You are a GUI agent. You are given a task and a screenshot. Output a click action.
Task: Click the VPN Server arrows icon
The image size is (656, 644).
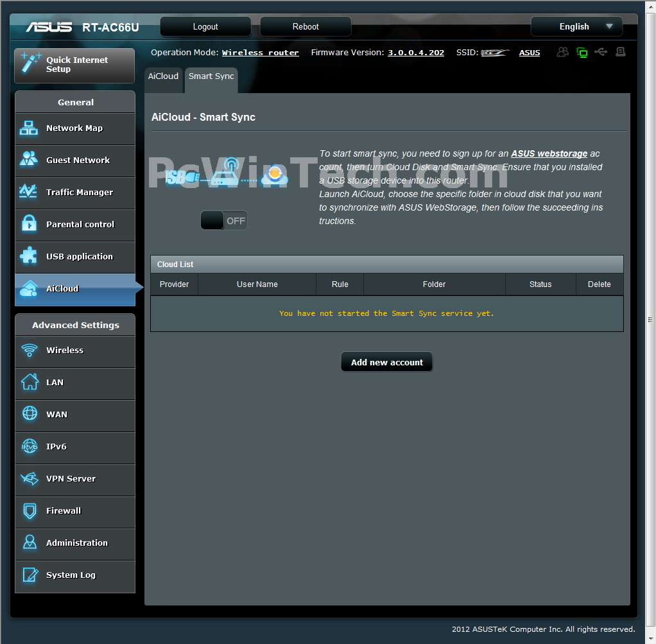pos(30,478)
